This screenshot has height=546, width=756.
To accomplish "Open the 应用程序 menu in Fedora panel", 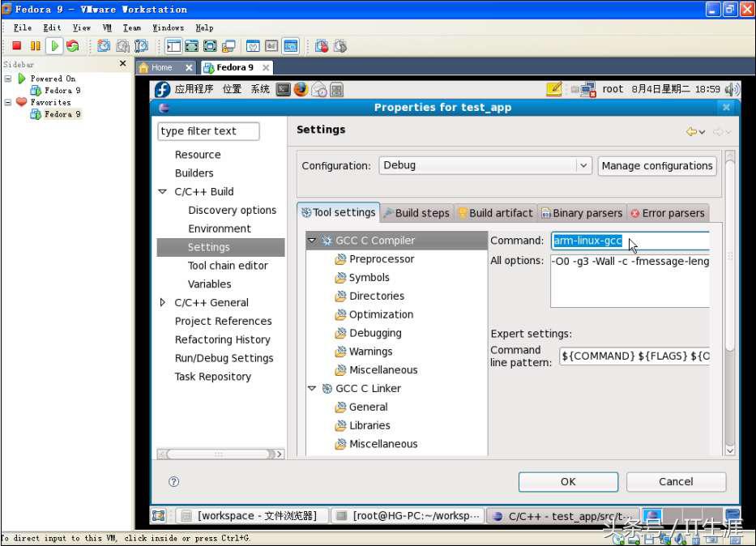I will tap(194, 89).
